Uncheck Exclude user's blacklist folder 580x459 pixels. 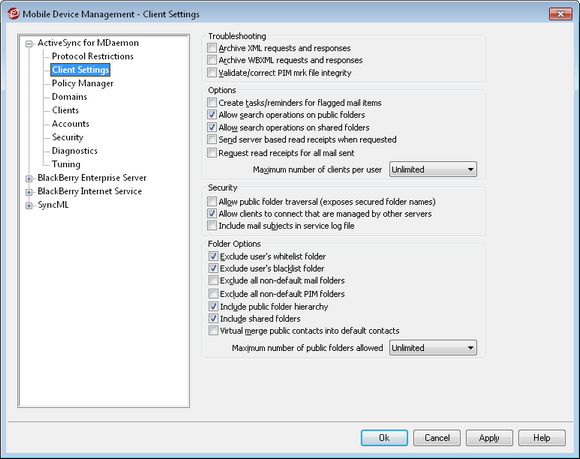(x=213, y=268)
